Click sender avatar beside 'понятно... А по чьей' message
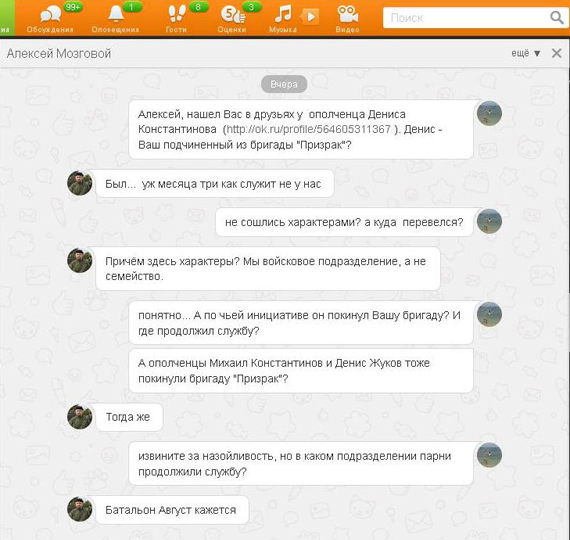Image resolution: width=570 pixels, height=540 pixels. (x=489, y=314)
